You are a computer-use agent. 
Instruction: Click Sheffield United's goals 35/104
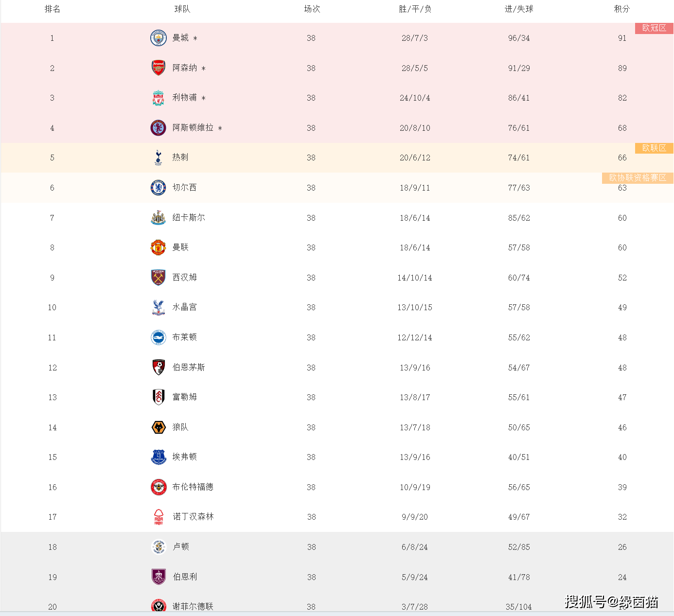click(x=519, y=607)
